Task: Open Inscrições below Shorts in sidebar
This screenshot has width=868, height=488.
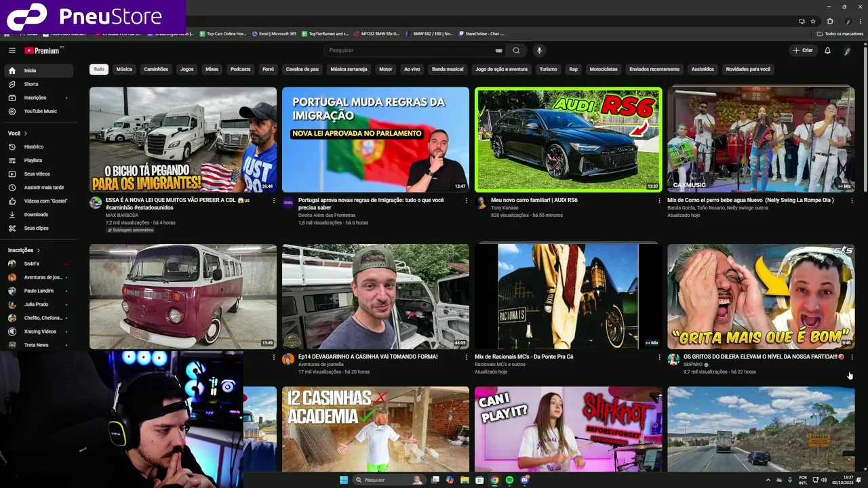Action: [39, 98]
